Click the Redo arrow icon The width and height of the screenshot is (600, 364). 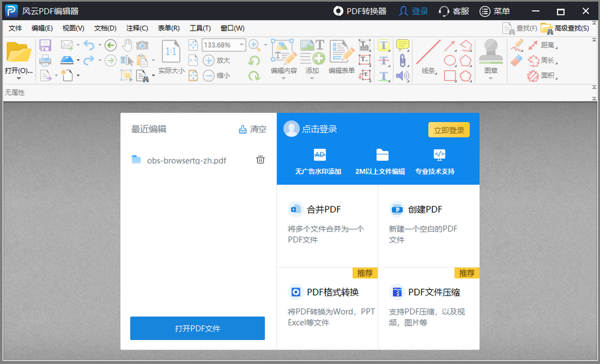point(88,60)
